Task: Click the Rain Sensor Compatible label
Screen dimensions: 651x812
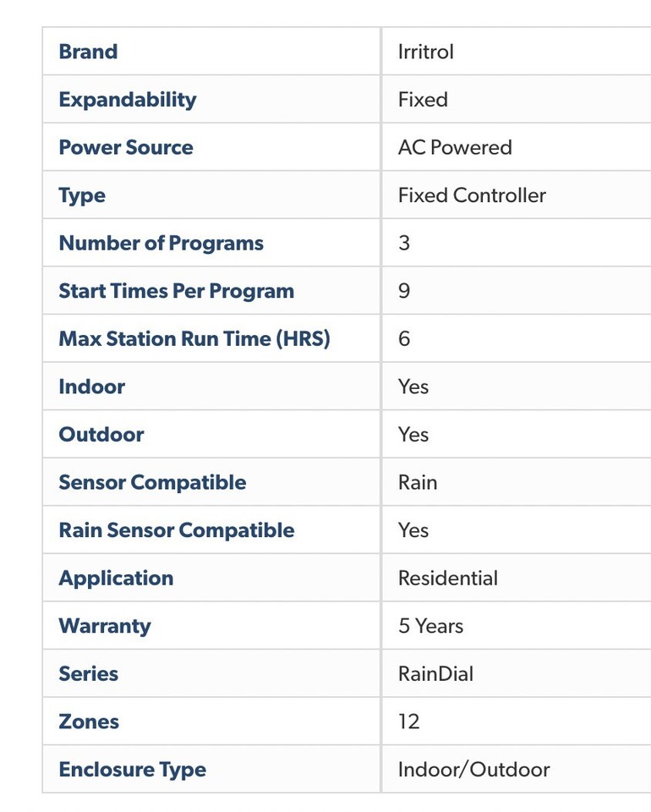Action: click(x=176, y=530)
